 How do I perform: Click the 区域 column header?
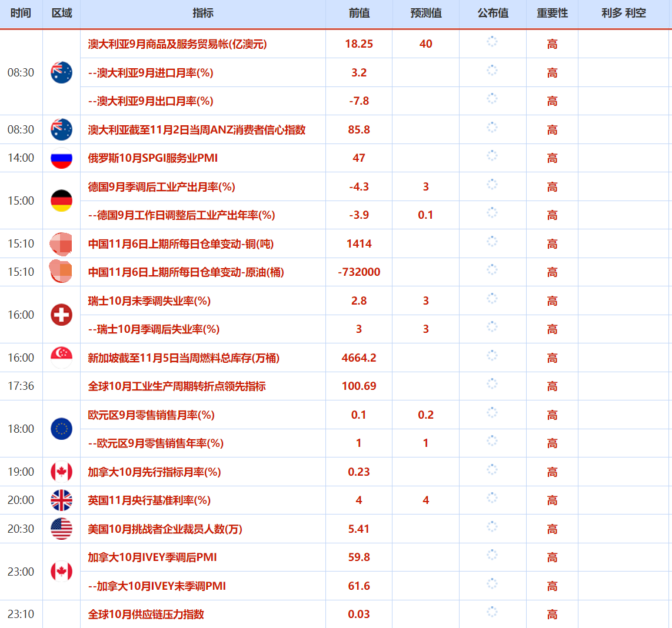pos(62,14)
